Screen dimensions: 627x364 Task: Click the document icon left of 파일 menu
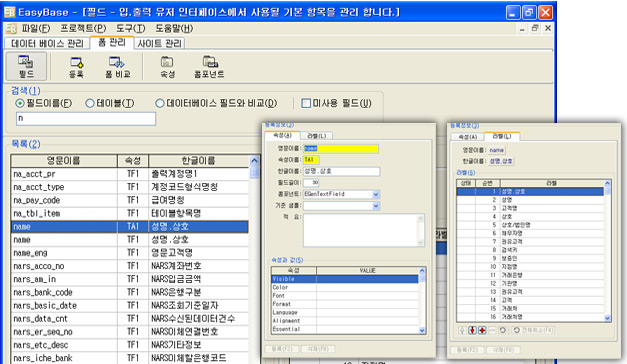point(11,28)
